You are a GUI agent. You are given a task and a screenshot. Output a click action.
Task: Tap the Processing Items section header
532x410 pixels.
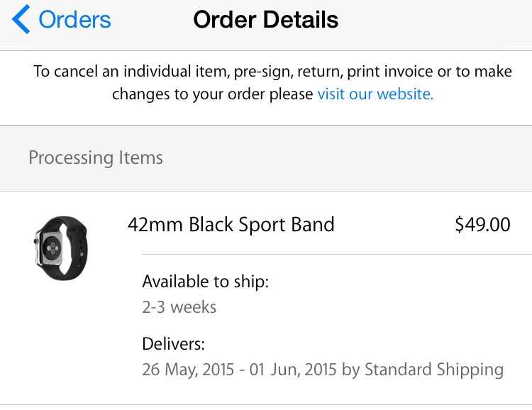coord(96,157)
